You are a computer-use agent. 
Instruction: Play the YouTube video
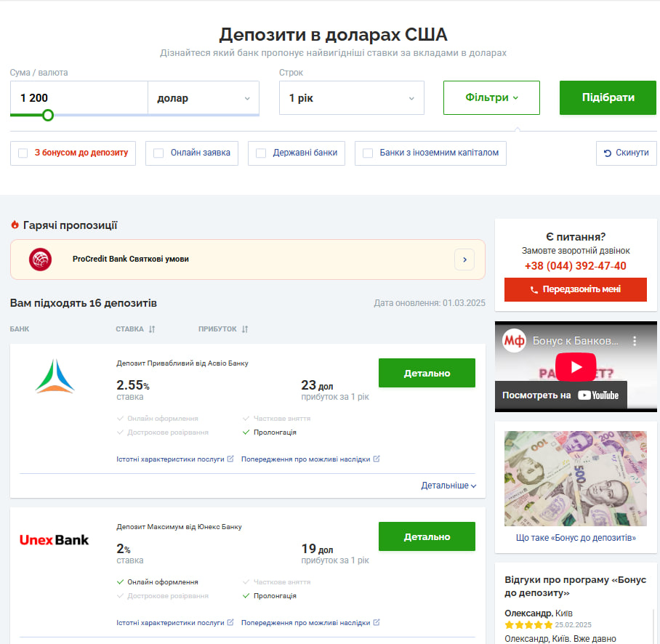(x=576, y=367)
